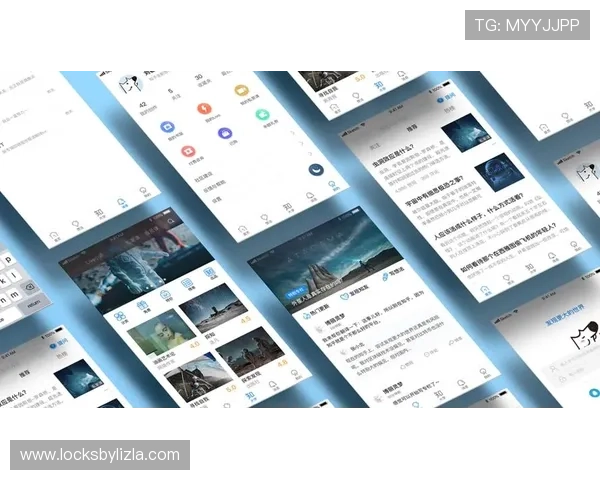Tap the 知 tab icon on the profile screen
600x480 pixels.
click(x=287, y=208)
